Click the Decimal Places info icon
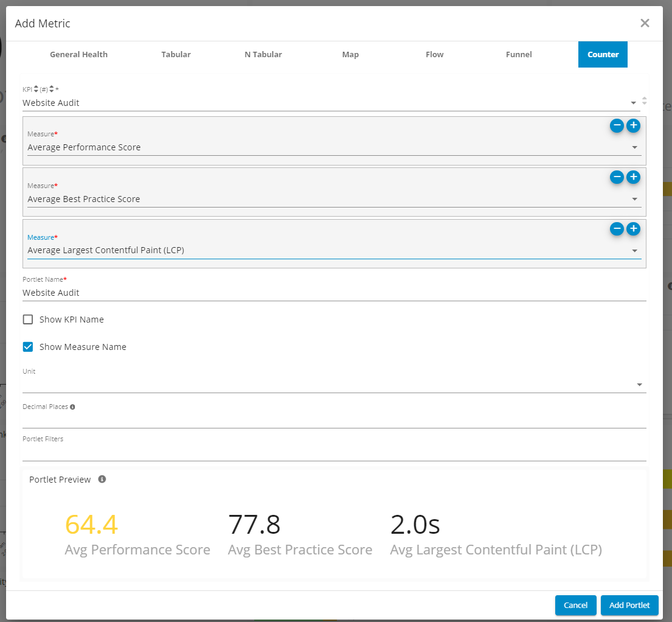The image size is (672, 622). point(72,407)
